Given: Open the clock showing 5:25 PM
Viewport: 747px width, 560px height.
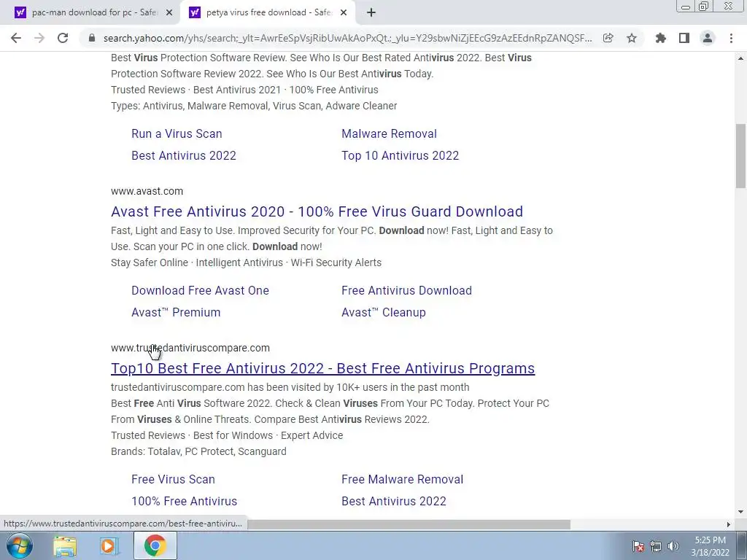Looking at the screenshot, I should tap(710, 546).
